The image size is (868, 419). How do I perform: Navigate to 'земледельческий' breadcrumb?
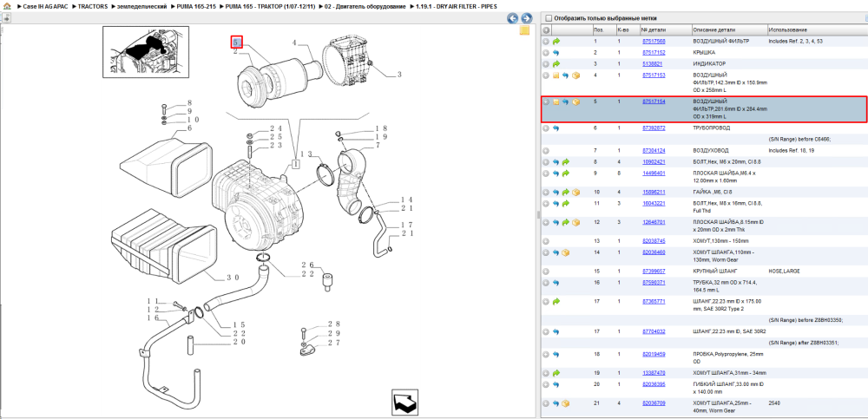point(141,6)
